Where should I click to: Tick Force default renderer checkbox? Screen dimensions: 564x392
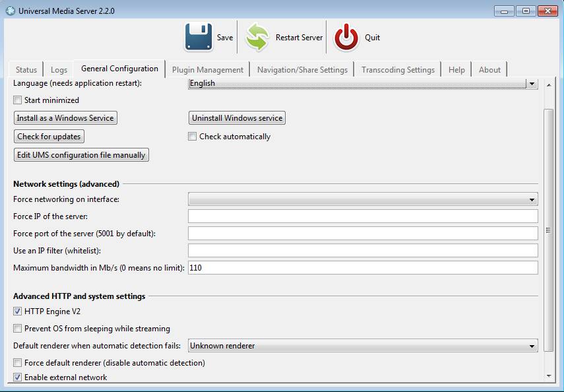pyautogui.click(x=17, y=362)
